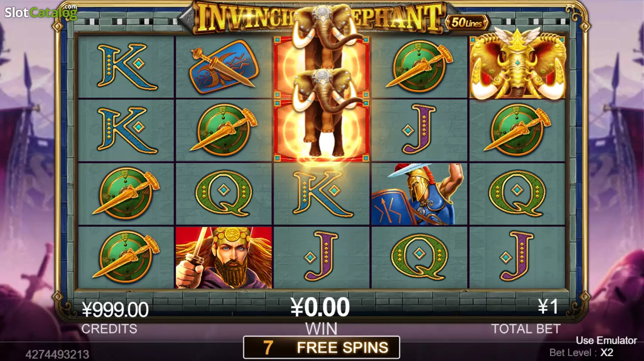Click the Use Emulator link
Image resolution: width=644 pixels, height=361 pixels.
tap(606, 340)
